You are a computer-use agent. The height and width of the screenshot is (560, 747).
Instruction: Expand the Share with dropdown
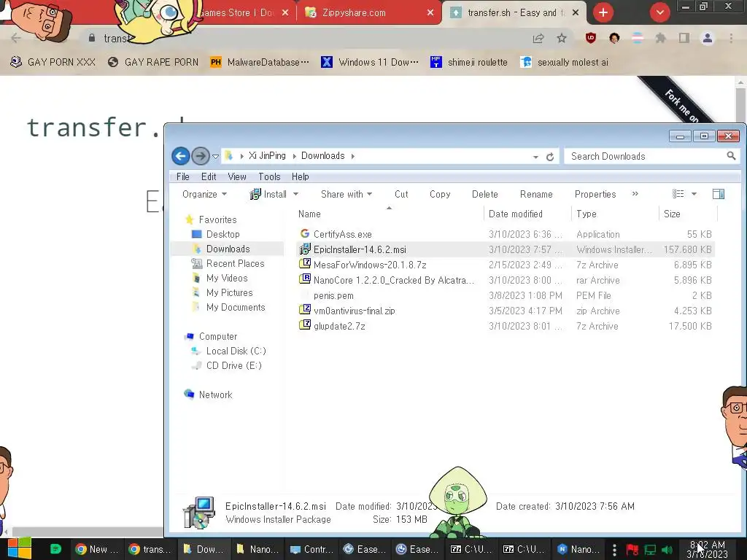(x=347, y=194)
